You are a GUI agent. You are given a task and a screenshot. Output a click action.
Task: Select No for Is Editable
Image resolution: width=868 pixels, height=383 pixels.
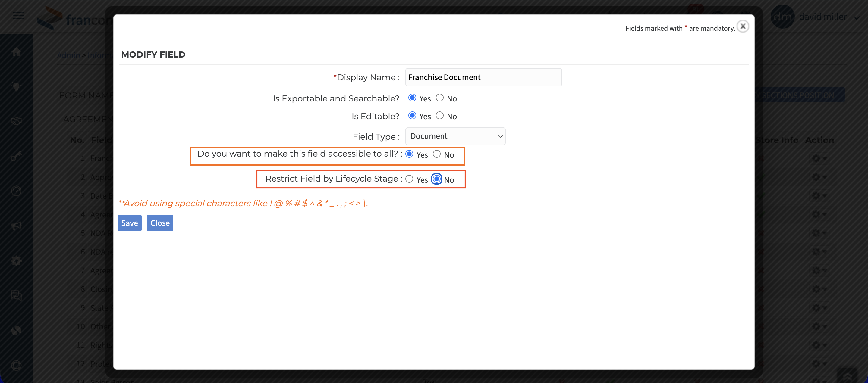(x=439, y=116)
